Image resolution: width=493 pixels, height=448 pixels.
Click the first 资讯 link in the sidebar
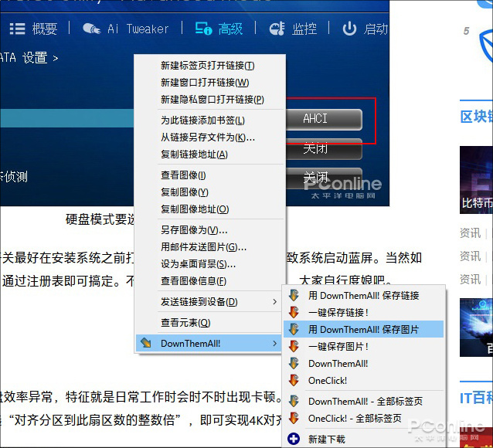pos(470,233)
